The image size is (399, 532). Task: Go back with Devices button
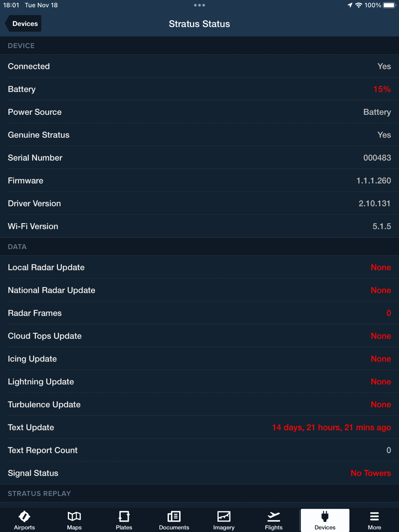(24, 24)
